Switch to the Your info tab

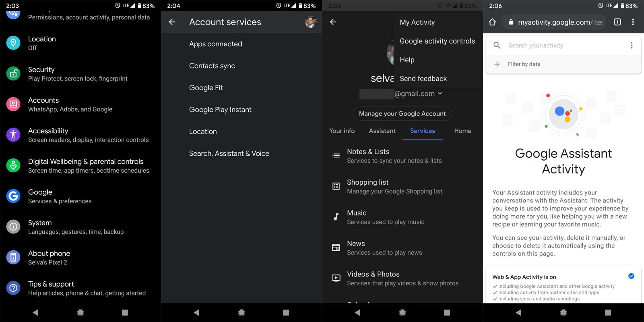[342, 131]
